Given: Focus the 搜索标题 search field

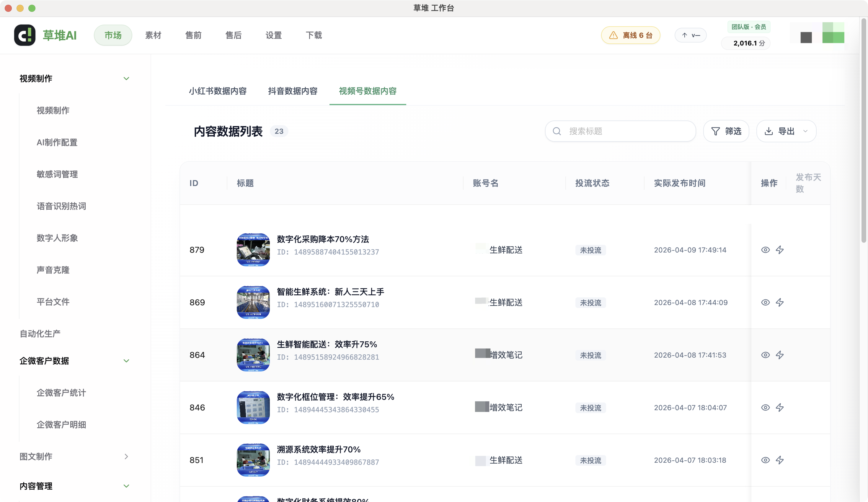Looking at the screenshot, I should pyautogui.click(x=620, y=131).
